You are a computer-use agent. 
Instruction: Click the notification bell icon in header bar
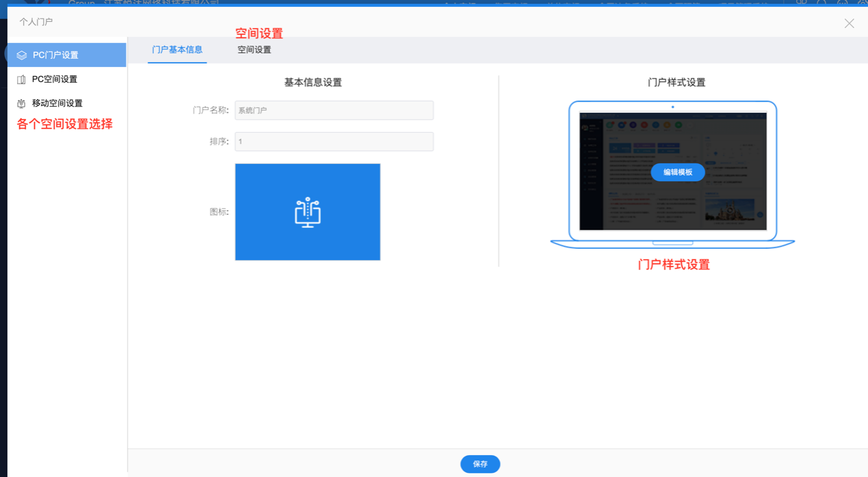[821, 3]
